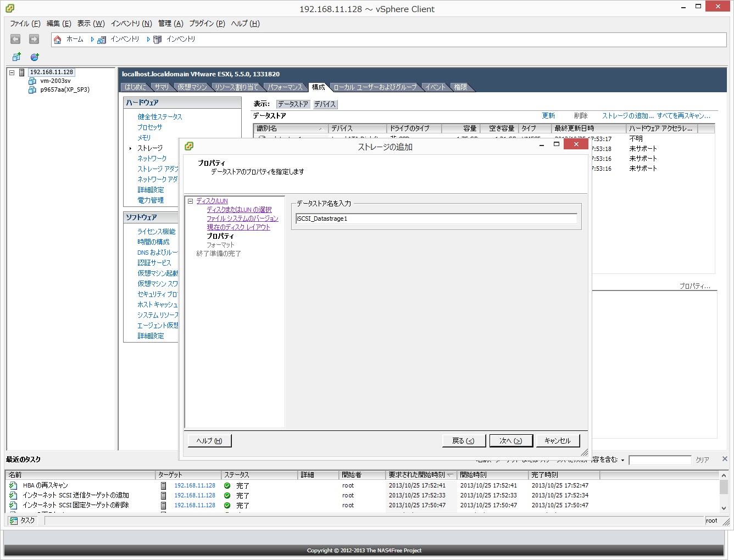Click the recent tasks filter text field

(x=660, y=460)
